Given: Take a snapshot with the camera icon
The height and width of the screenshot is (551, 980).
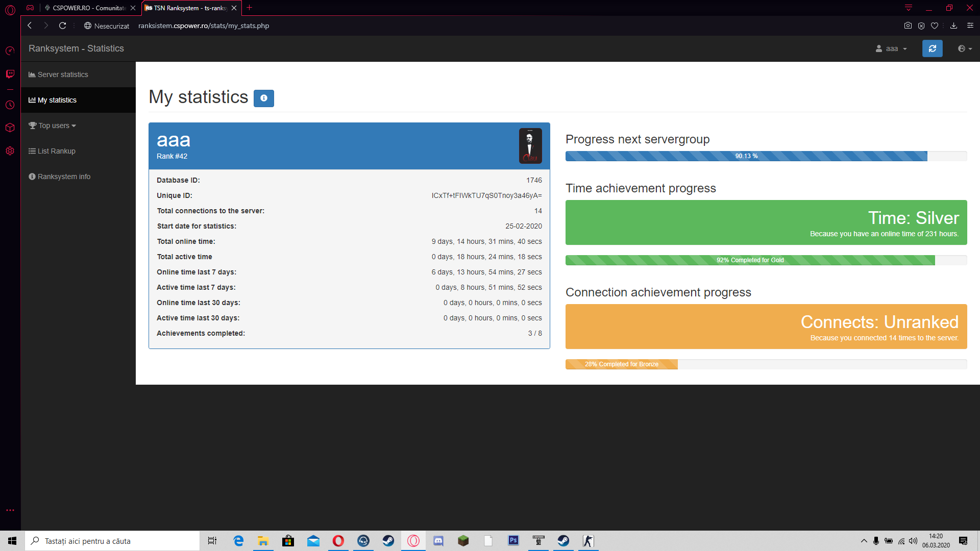Looking at the screenshot, I should [x=908, y=26].
